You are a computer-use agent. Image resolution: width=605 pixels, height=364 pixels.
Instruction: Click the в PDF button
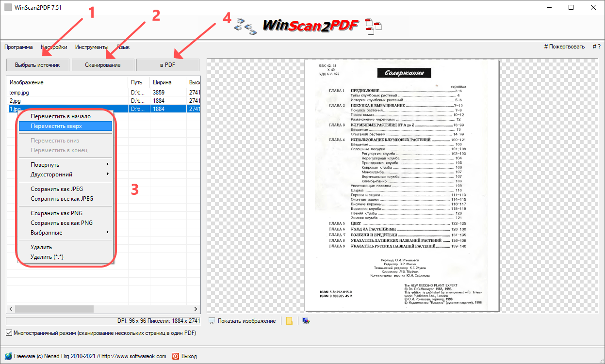[x=168, y=65]
